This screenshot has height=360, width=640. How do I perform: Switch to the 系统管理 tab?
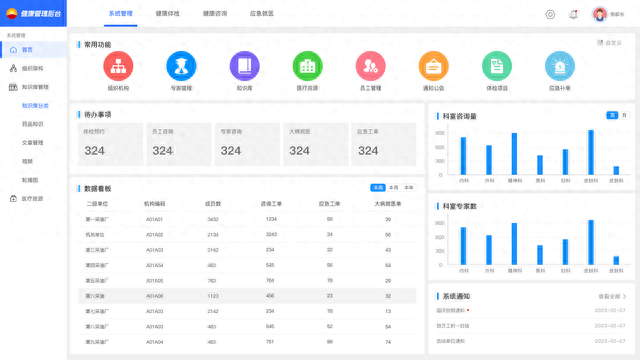120,13
